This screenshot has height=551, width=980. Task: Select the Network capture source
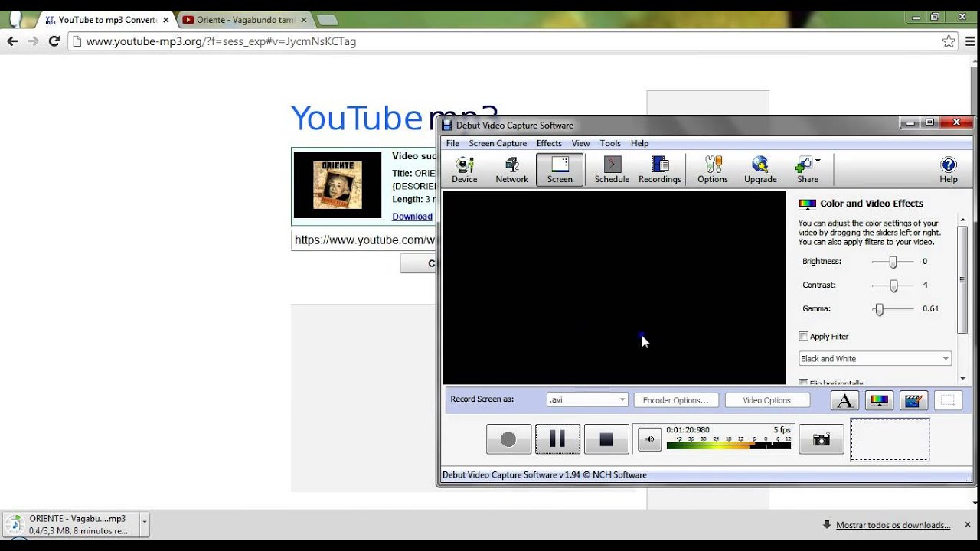511,170
